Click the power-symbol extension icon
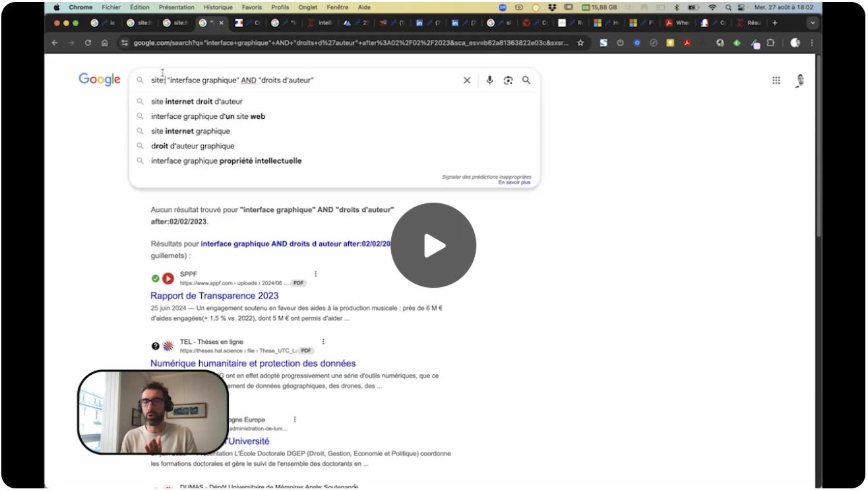This screenshot has height=491, width=868. pyautogui.click(x=620, y=43)
